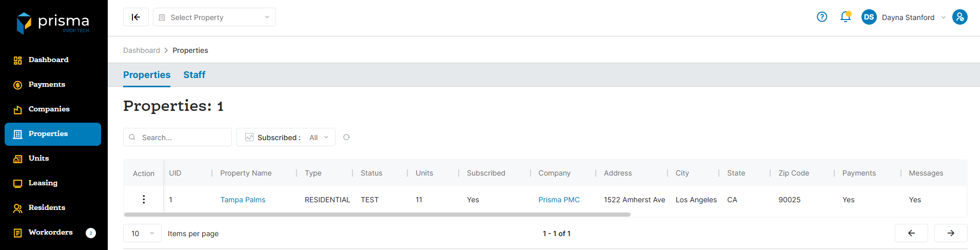Open Payments in the sidebar
Screen dimensions: 980x250
[47, 85]
